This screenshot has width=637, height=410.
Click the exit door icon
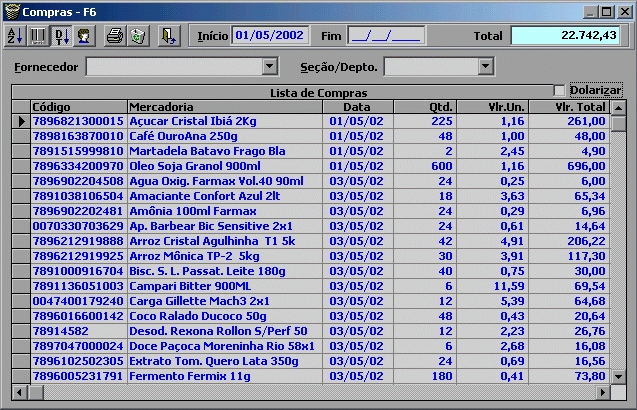(x=169, y=36)
